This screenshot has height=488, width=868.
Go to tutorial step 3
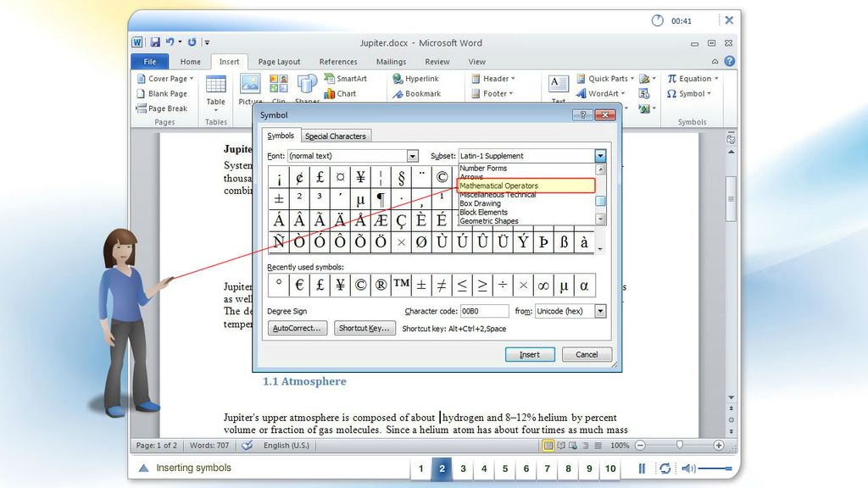(x=463, y=469)
